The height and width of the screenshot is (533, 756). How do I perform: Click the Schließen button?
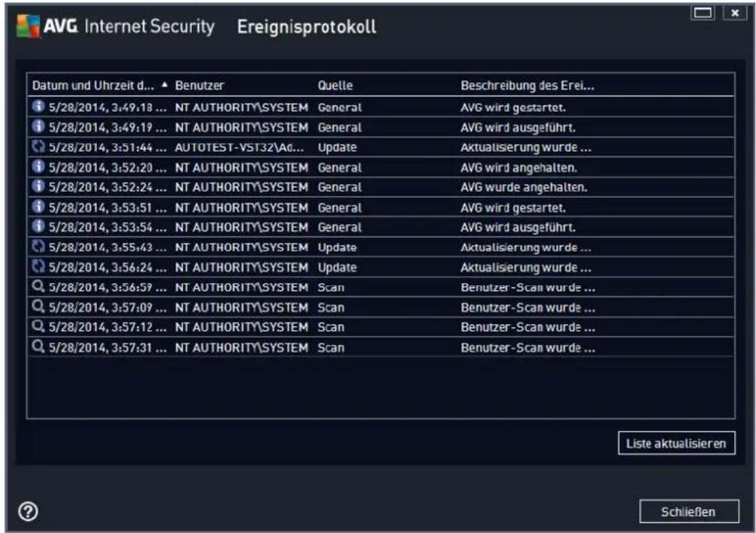(x=689, y=511)
